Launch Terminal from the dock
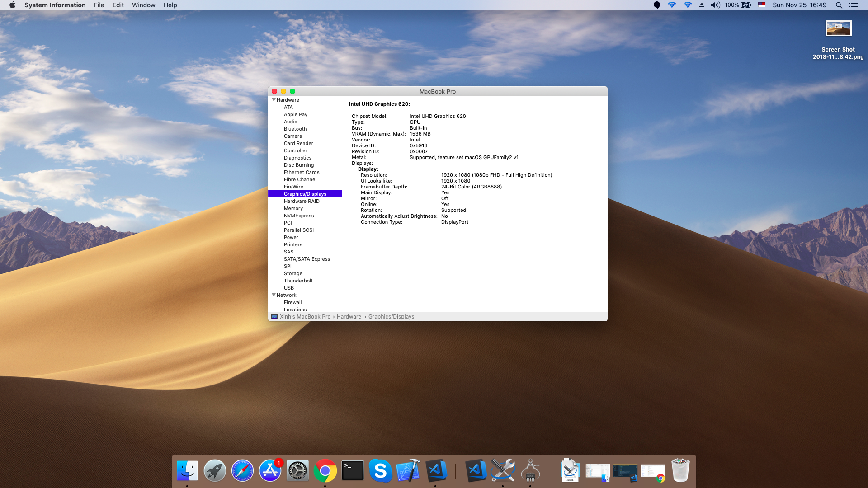Screen dimensions: 868x488 coord(353,471)
